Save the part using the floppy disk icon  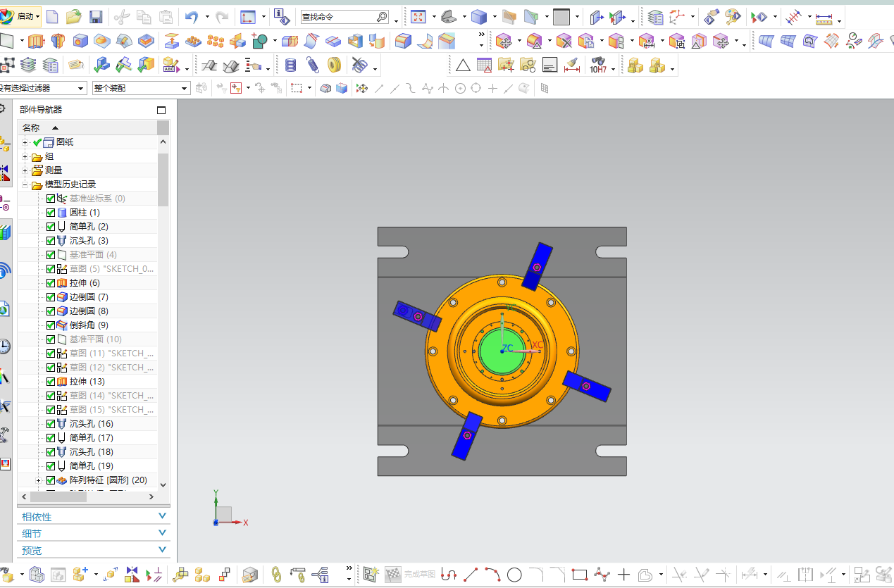click(97, 16)
